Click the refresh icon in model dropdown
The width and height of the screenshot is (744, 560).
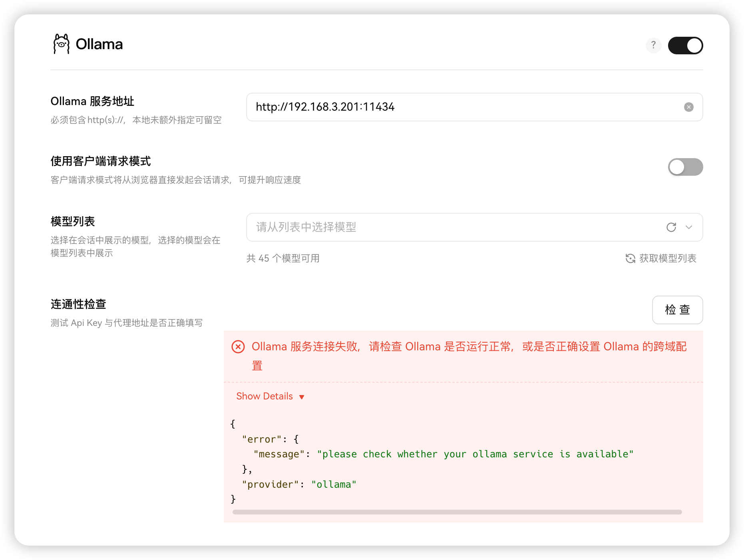coord(671,227)
